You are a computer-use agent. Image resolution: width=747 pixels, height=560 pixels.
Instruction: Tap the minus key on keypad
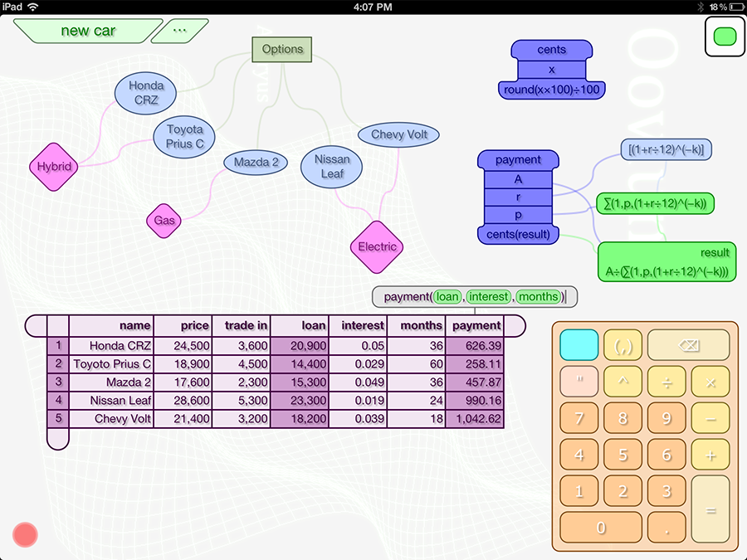click(x=710, y=418)
